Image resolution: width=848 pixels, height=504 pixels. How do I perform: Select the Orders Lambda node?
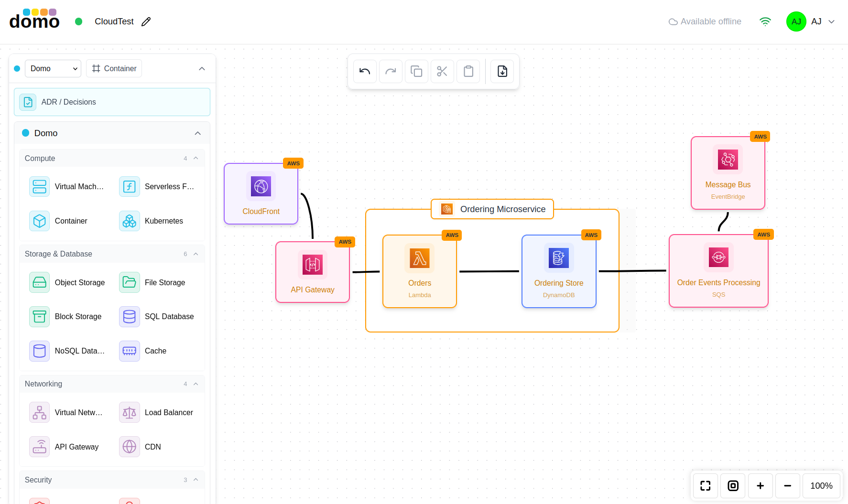point(420,271)
